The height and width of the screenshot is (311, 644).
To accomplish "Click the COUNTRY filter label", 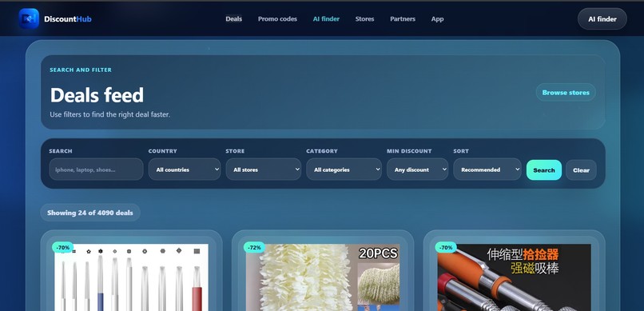I will tap(163, 151).
